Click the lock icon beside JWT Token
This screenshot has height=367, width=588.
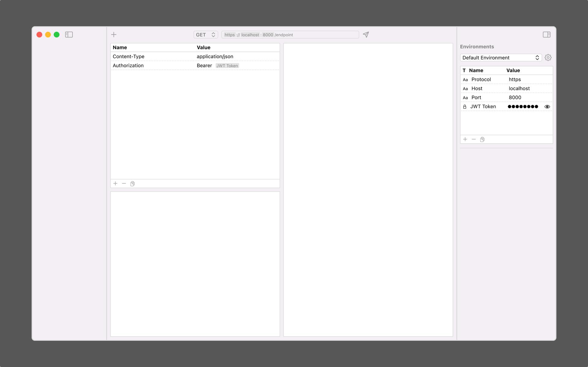(465, 107)
